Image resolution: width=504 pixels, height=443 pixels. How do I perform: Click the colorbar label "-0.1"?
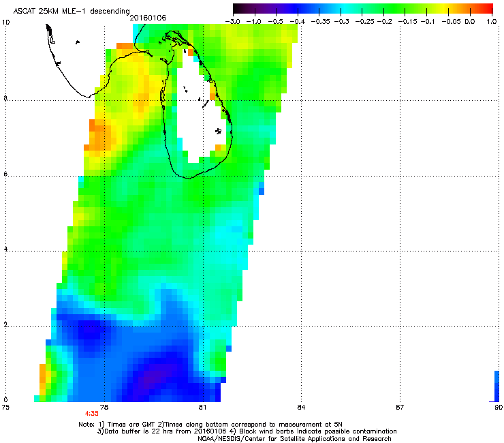428,22
